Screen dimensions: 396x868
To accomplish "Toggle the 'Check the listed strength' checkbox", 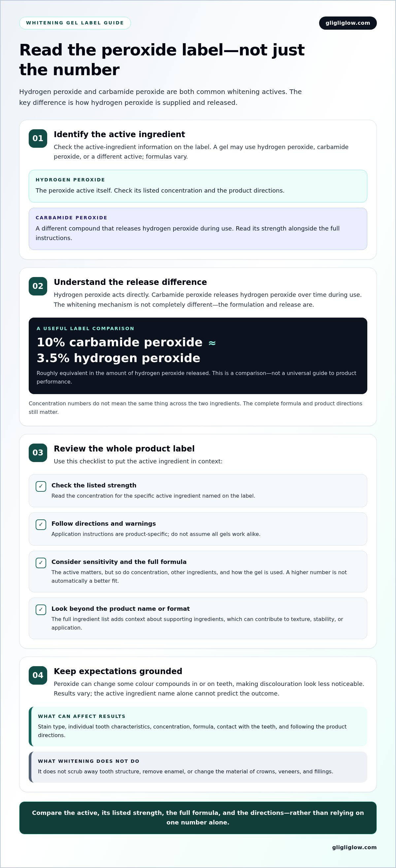I will 41,486.
